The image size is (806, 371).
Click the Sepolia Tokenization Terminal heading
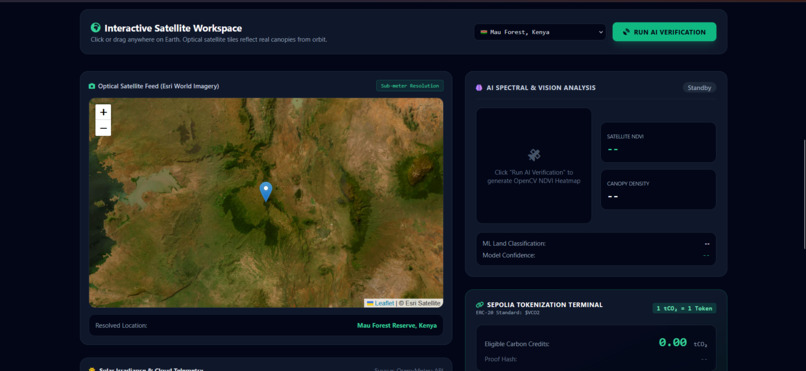(x=545, y=305)
